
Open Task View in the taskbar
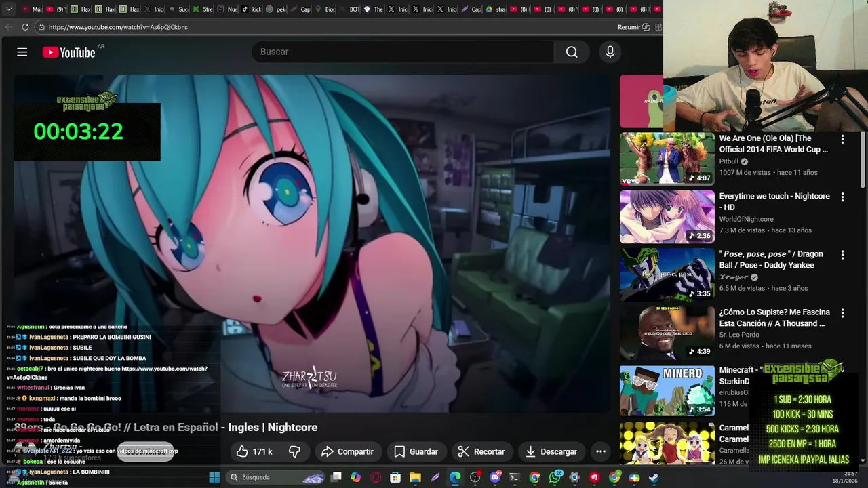[x=336, y=477]
